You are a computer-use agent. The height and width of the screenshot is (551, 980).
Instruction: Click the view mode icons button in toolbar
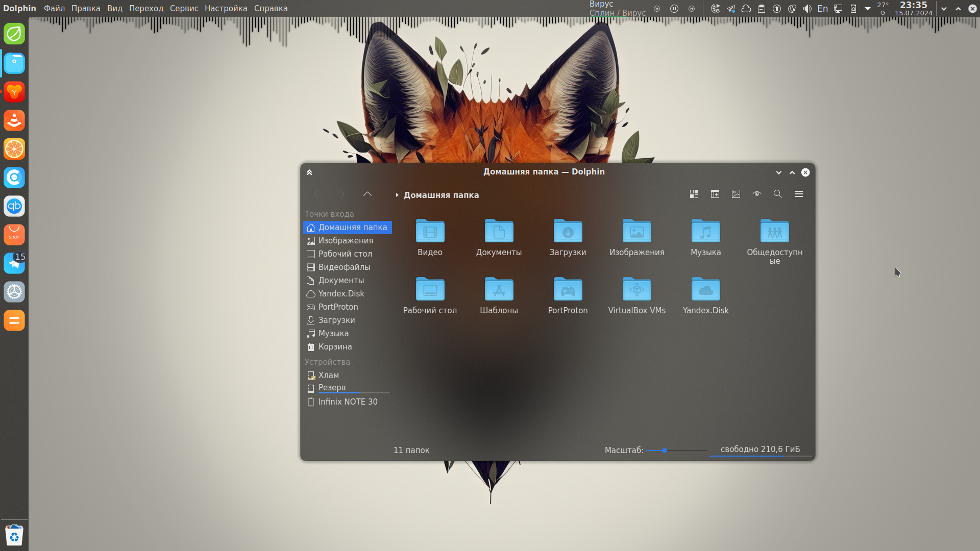tap(694, 194)
